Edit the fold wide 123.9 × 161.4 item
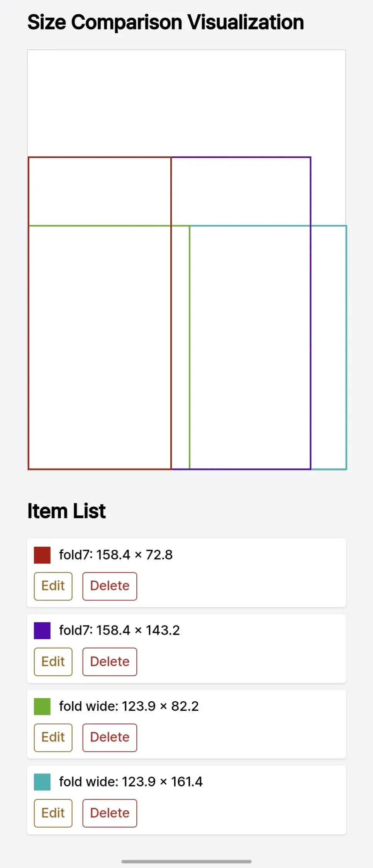This screenshot has height=868, width=373. (x=53, y=813)
